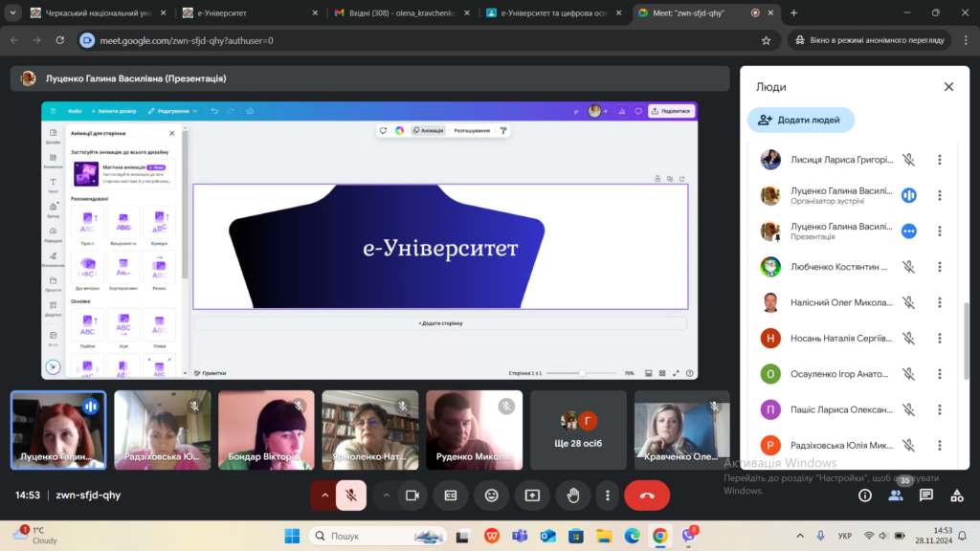Open the chat with everyone icon
Image resolution: width=980 pixels, height=551 pixels.
point(925,496)
